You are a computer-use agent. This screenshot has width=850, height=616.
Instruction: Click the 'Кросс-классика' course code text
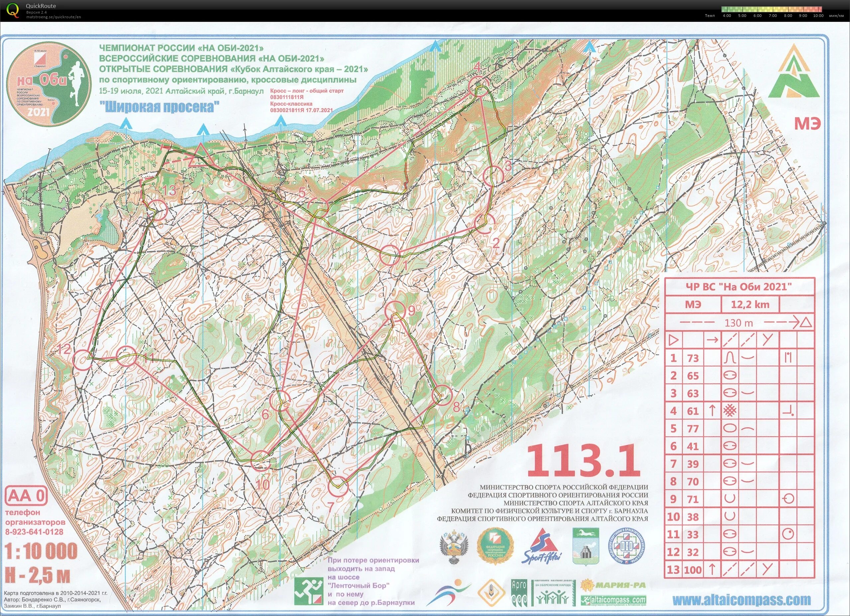[291, 104]
